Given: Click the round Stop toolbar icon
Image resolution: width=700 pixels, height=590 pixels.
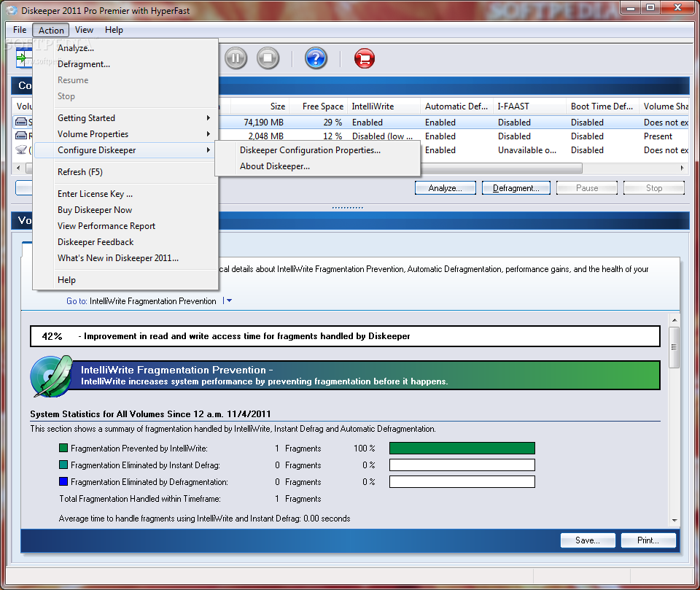Looking at the screenshot, I should coord(268,58).
